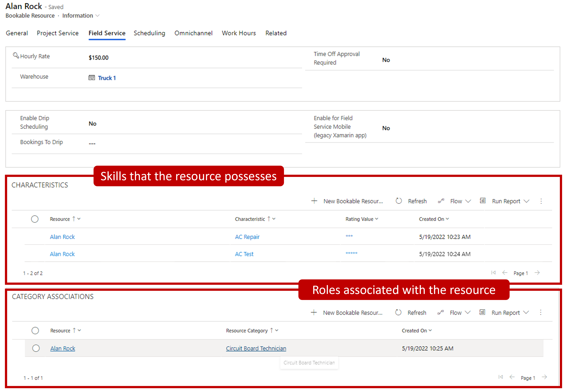Expand Run Report menu in Characteristics

point(526,201)
